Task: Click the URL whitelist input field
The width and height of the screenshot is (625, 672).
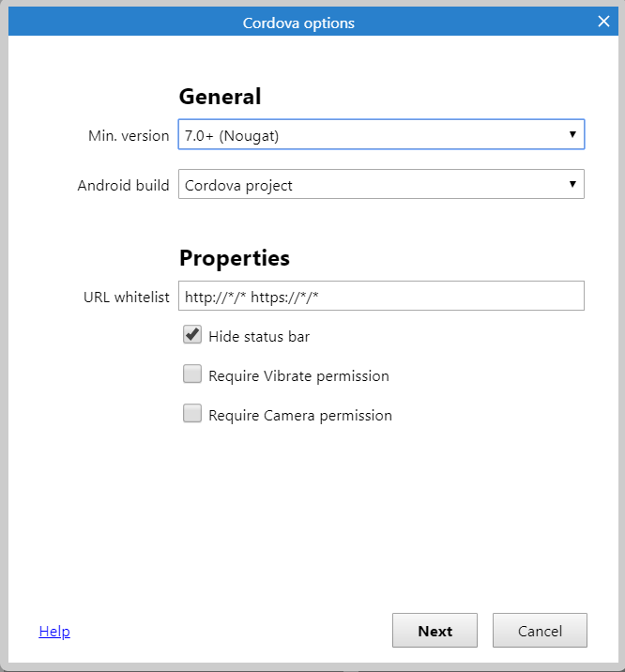Action: 381,296
